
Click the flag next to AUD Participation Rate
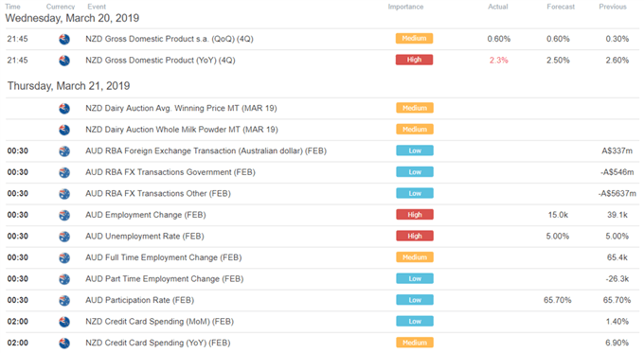tap(64, 300)
